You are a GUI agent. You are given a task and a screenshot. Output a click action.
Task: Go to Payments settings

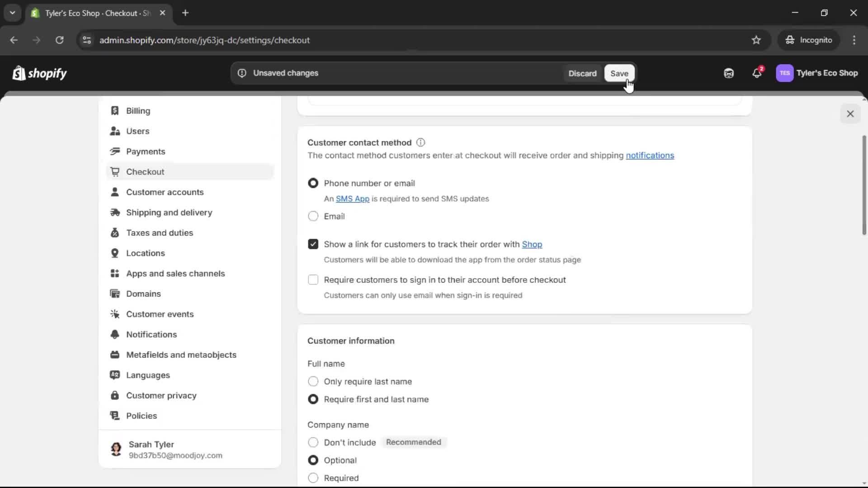click(x=146, y=151)
